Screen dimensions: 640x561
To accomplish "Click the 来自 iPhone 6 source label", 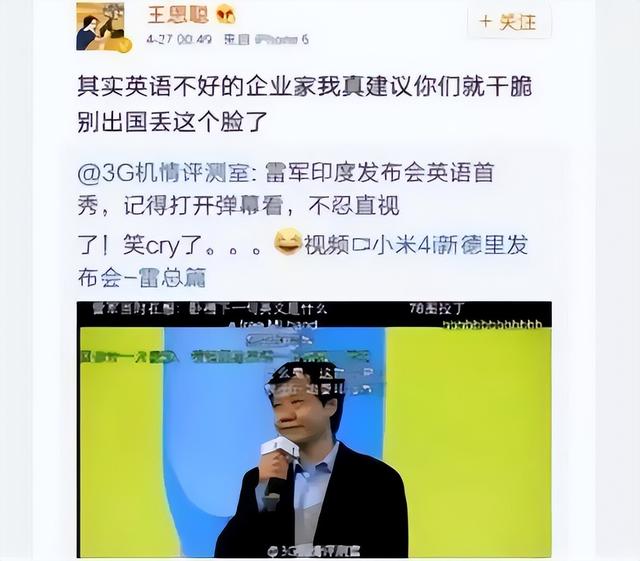I will coord(266,40).
